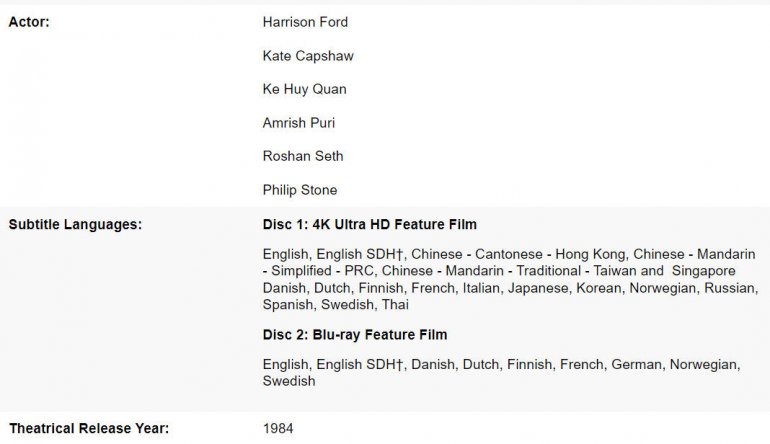
Task: Click German in the Disc 2 subtitles
Action: coord(635,364)
